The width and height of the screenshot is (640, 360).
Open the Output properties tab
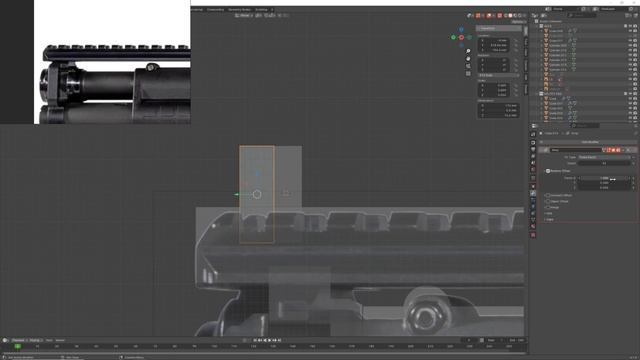[533, 149]
